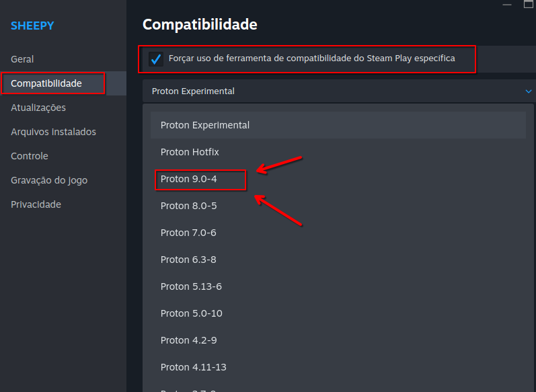Choose the Proton 5.0-10 version
Viewport: 536px width, 392px height.
pyautogui.click(x=192, y=313)
